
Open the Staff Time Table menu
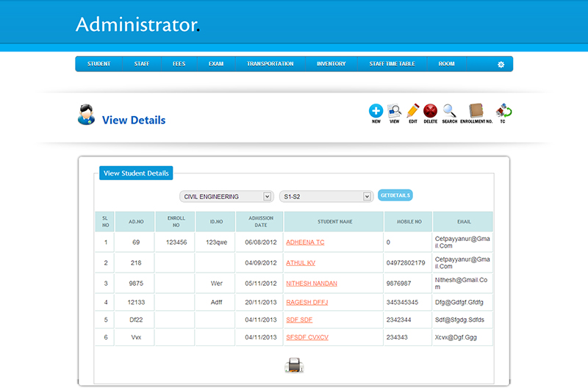click(x=392, y=64)
